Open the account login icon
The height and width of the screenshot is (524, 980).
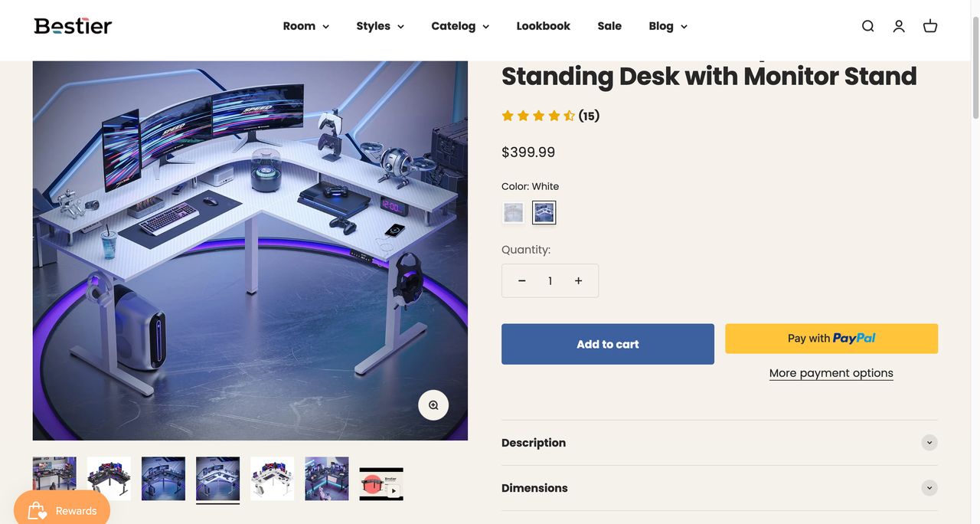(x=899, y=26)
